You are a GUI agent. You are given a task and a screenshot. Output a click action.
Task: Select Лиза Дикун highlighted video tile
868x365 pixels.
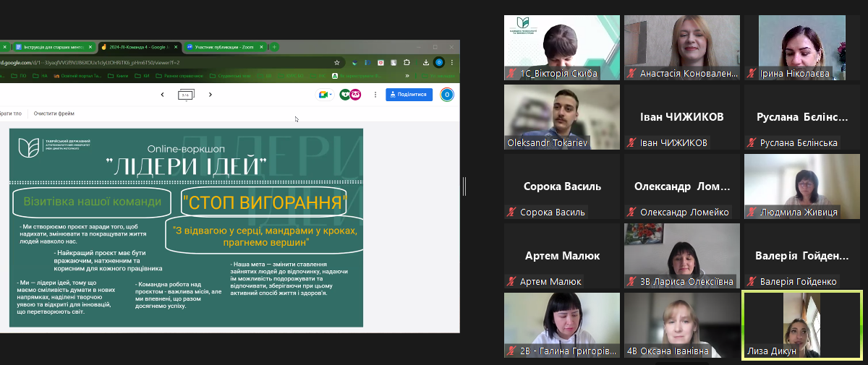pos(802,325)
